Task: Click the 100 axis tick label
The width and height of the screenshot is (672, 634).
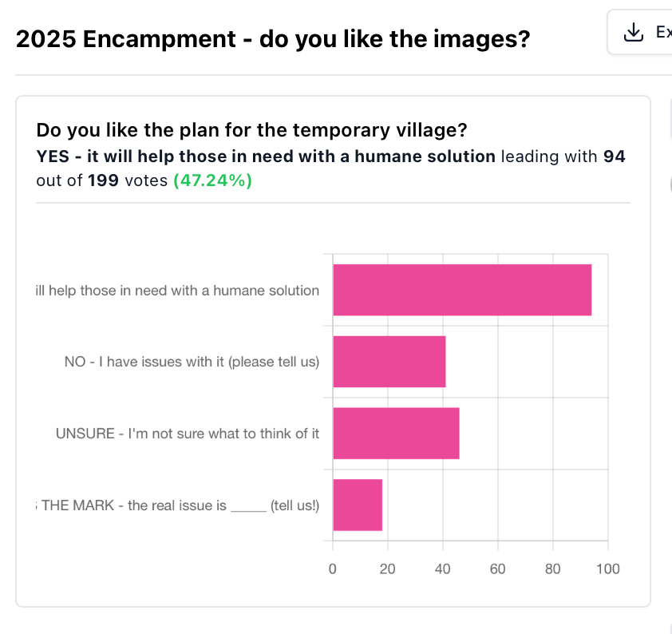Action: (x=608, y=569)
